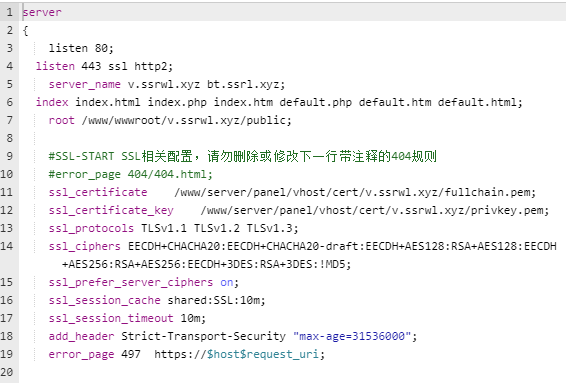Image resolution: width=566 pixels, height=383 pixels.
Task: Click the ssl_session_timeout directive
Action: (x=111, y=318)
